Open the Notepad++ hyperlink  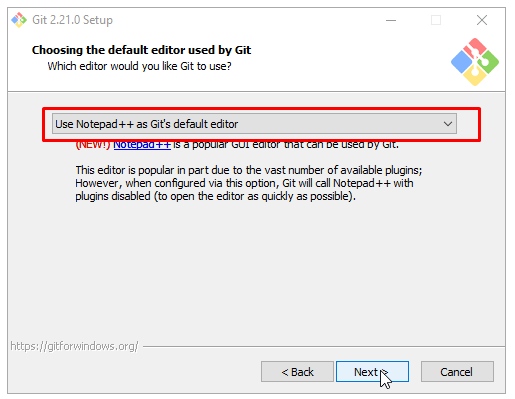[142, 145]
